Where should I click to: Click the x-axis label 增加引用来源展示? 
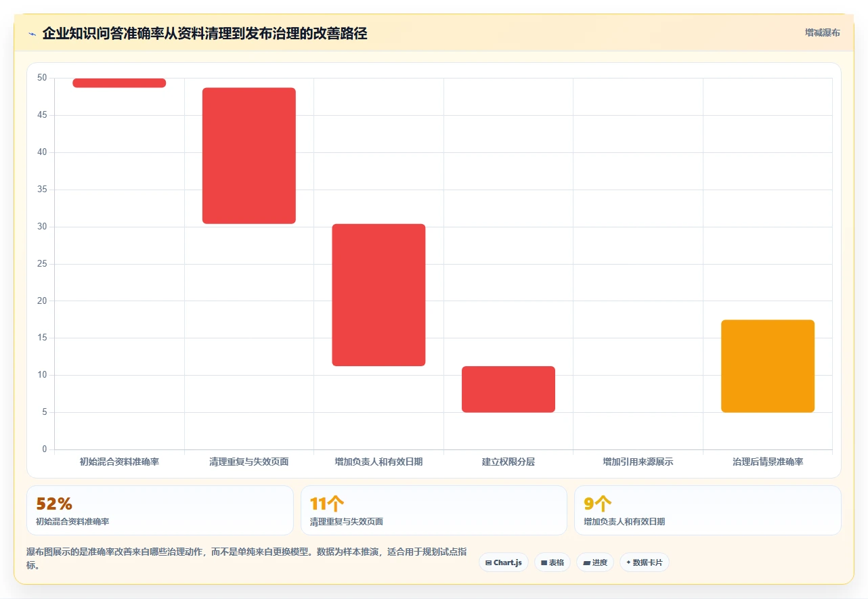(x=638, y=462)
